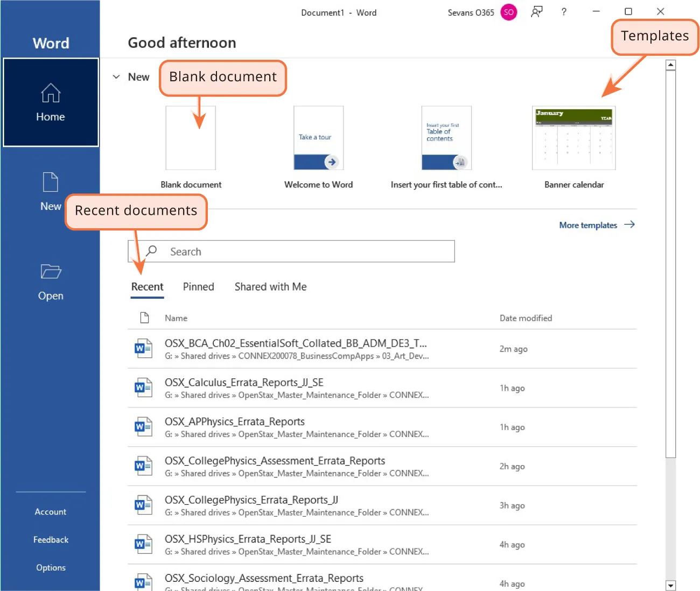Click the Word icon beside OSX_APPhysics_Errata_Reports

(x=143, y=426)
